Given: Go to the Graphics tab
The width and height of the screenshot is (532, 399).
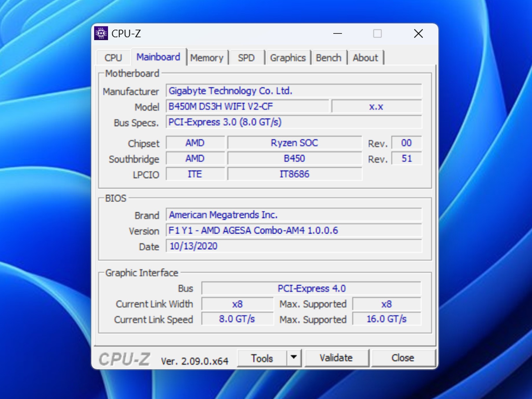Looking at the screenshot, I should click(288, 58).
